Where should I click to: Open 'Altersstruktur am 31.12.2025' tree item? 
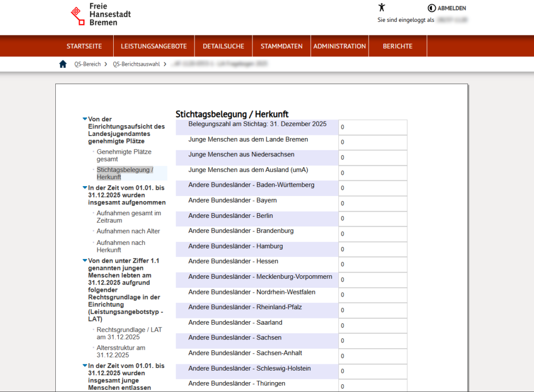[x=121, y=351]
